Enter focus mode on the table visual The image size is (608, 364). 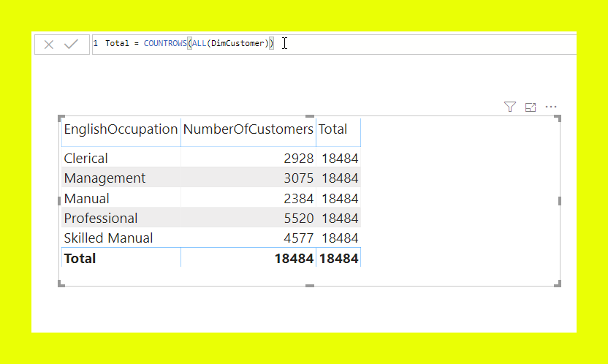[531, 107]
